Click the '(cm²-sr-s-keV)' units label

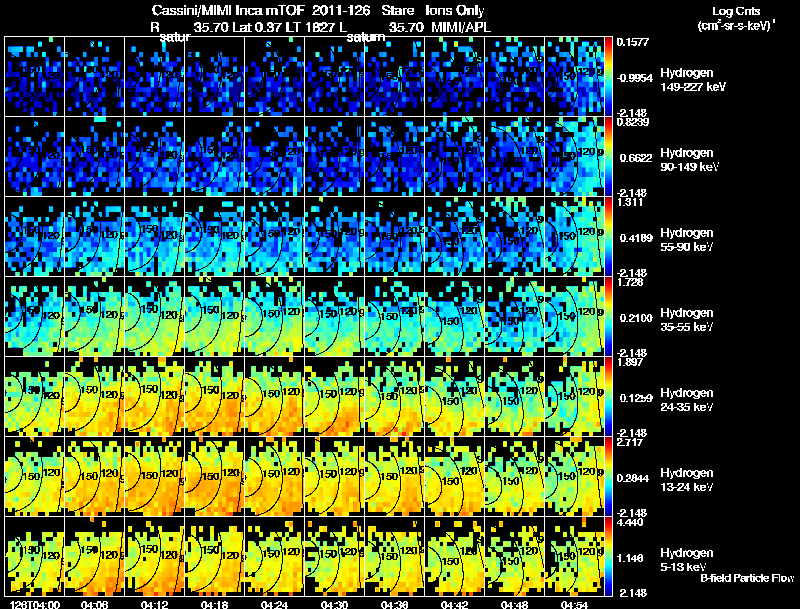(736, 25)
